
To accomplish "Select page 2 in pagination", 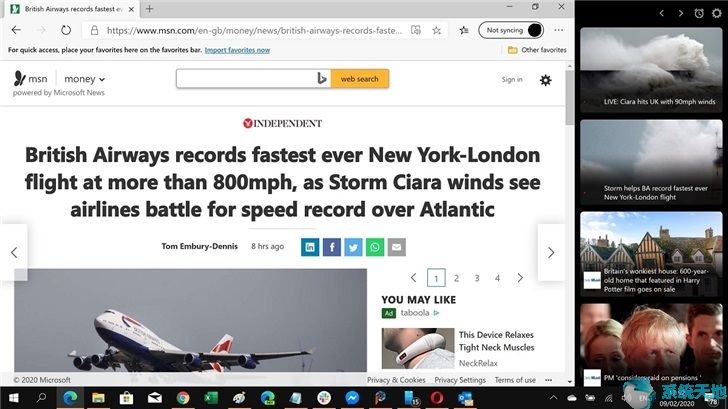I will 456,278.
